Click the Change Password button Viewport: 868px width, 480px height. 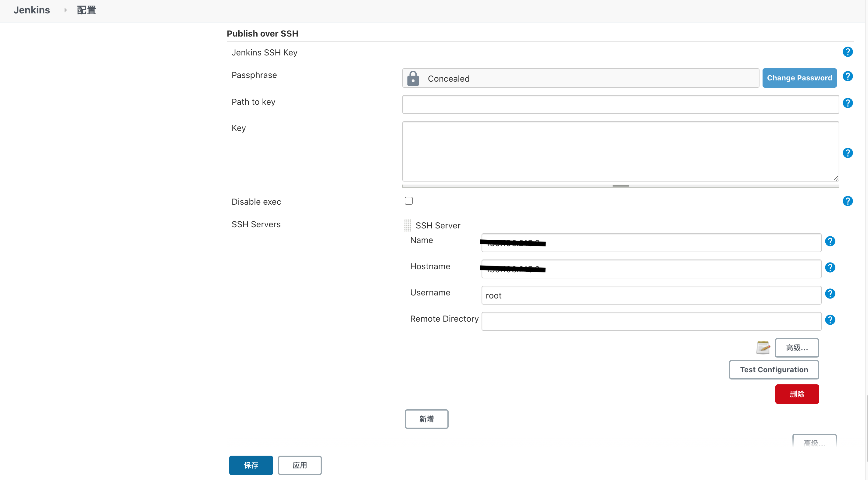(799, 77)
